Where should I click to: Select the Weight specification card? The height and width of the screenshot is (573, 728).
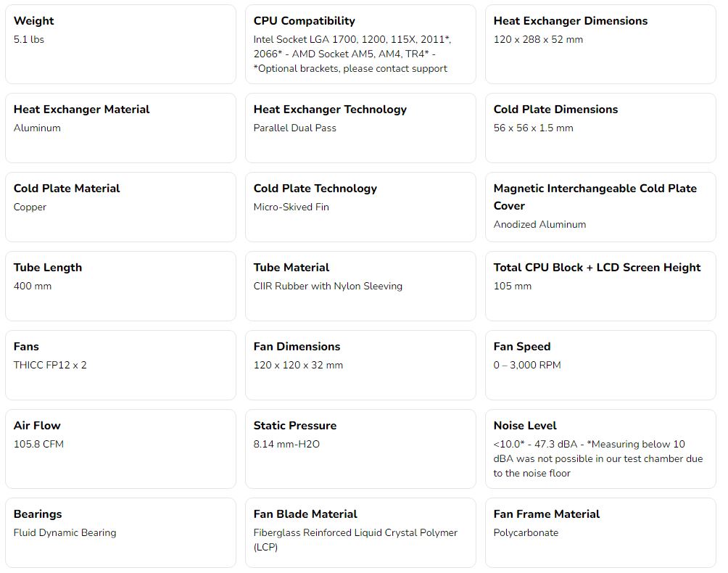pos(120,44)
